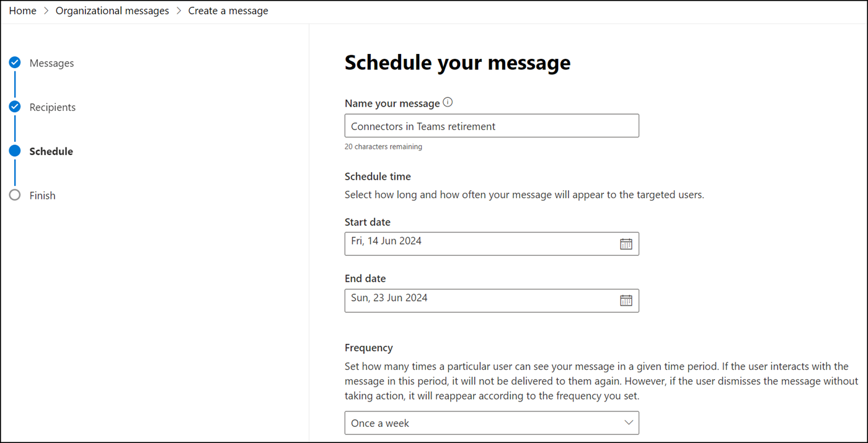The image size is (868, 443).
Task: Click the message name field 'Connectors in Teams retirement'
Action: 492,126
